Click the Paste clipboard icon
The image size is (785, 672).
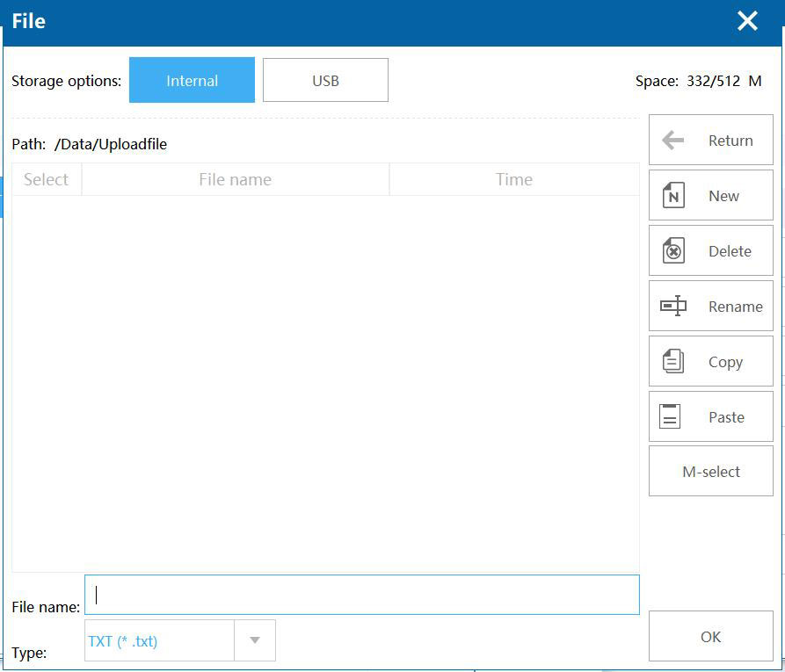point(670,416)
